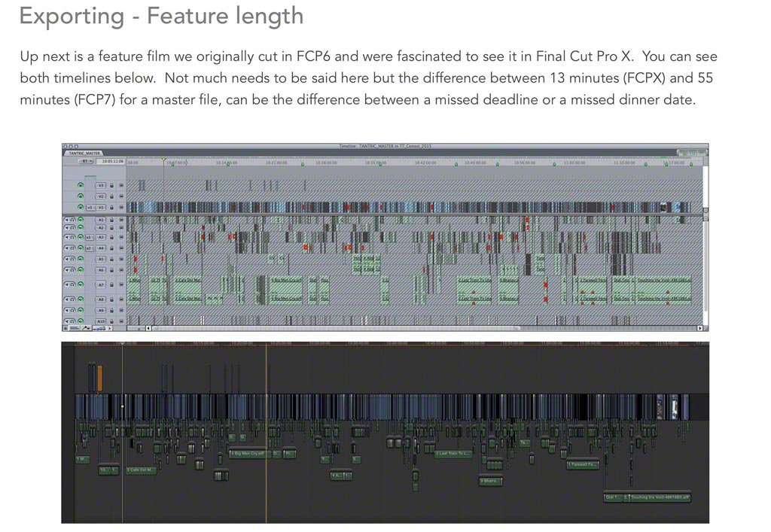This screenshot has height=532, width=771.
Task: Select '4 Big Men Cry' clip on track A7
Action: coord(287,283)
